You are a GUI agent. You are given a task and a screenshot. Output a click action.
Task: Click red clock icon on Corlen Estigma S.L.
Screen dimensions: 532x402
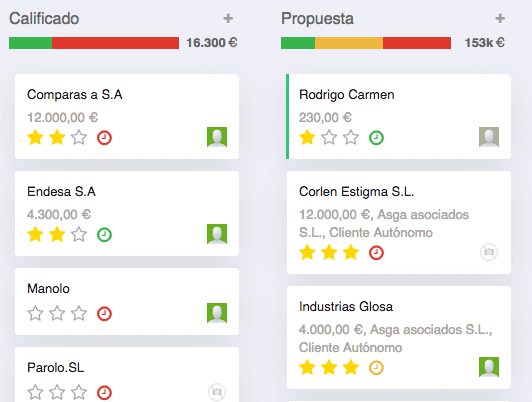click(376, 253)
